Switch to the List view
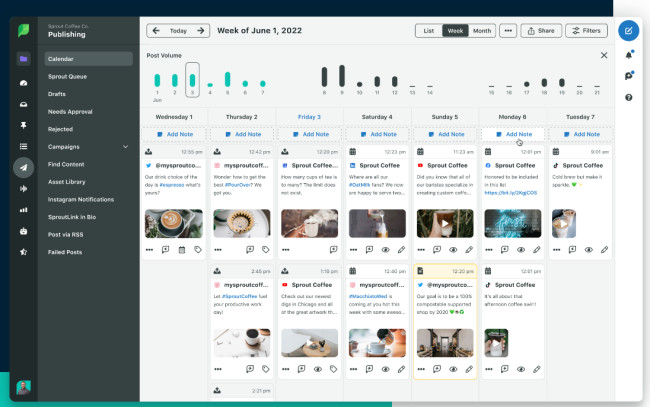The image size is (650, 407). coord(429,31)
